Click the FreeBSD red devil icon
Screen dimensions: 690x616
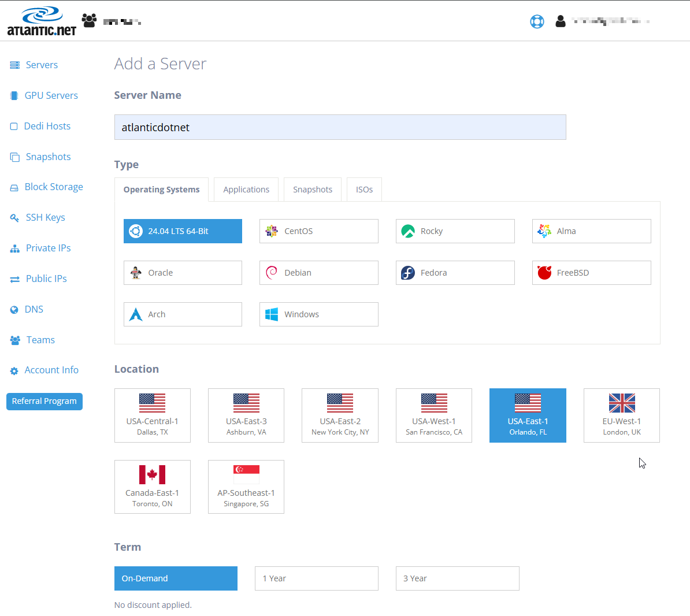pyautogui.click(x=544, y=273)
